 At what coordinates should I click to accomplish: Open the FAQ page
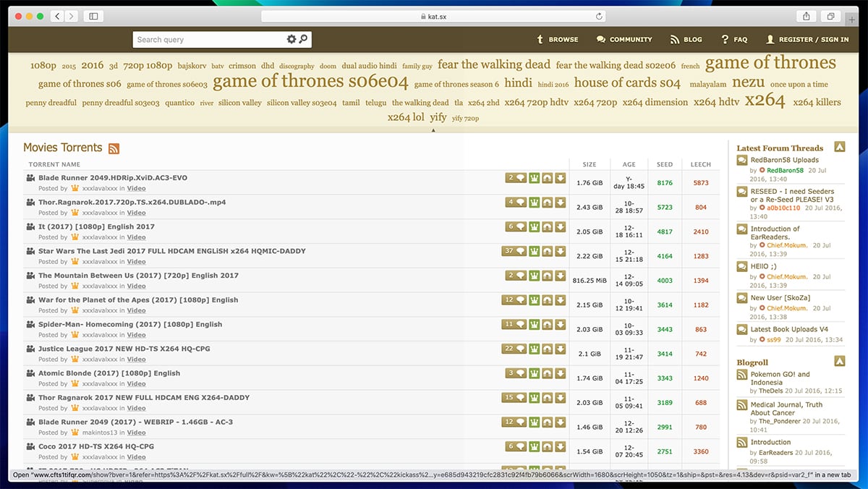tap(734, 40)
